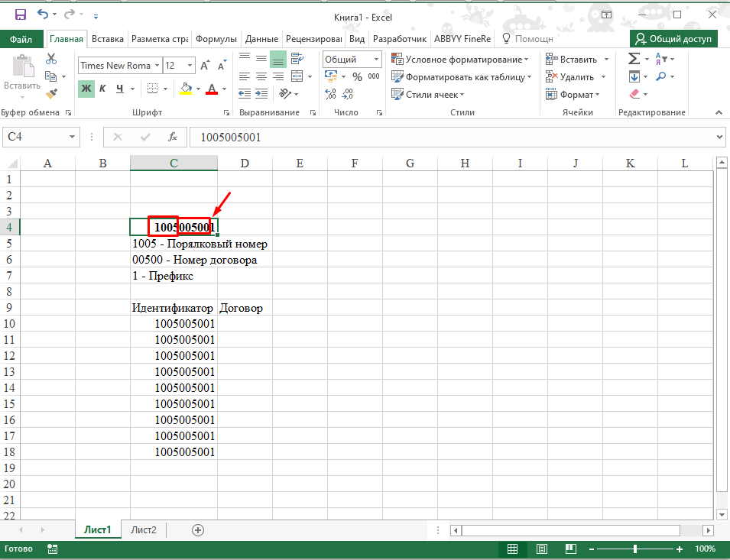Click the Insert Function fx button
730x560 pixels.
point(173,137)
